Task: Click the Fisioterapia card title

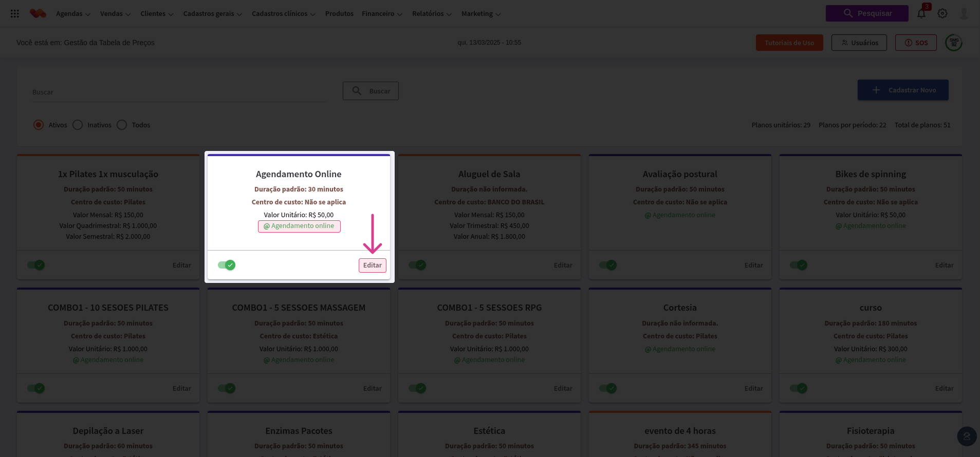Action: (871, 431)
